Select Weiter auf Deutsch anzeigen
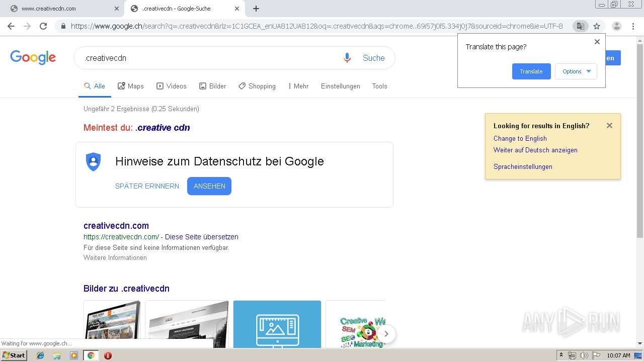Viewport: 644px width, 362px height. (535, 150)
